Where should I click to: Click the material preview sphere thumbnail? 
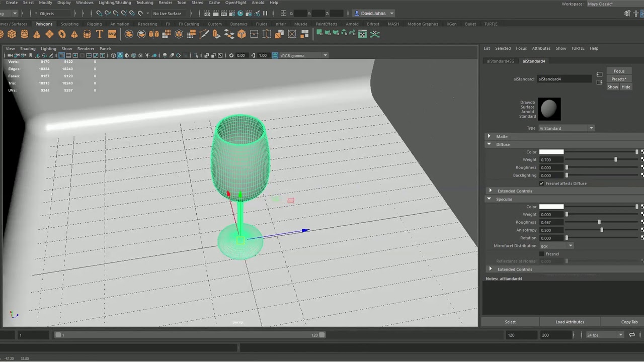pyautogui.click(x=549, y=109)
